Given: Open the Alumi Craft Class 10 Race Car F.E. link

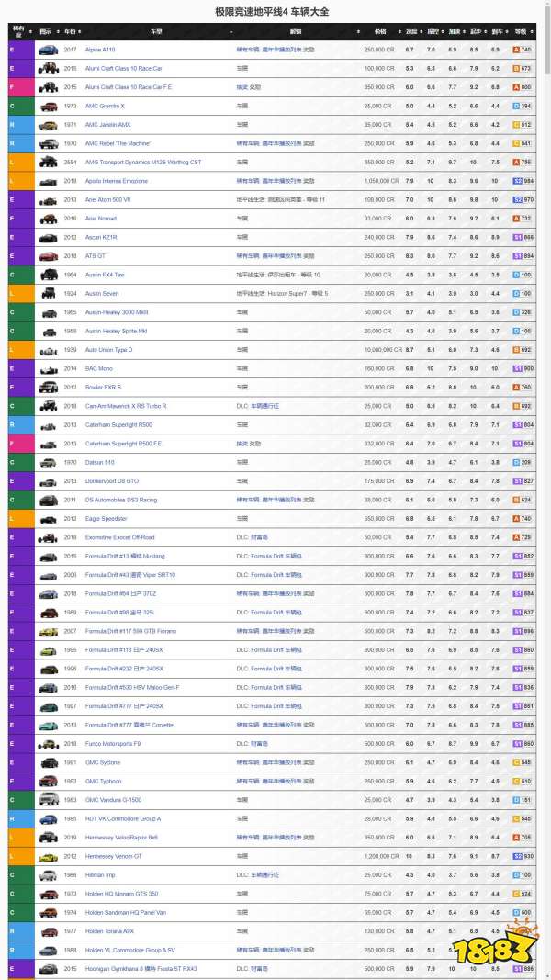Looking at the screenshot, I should 128,87.
